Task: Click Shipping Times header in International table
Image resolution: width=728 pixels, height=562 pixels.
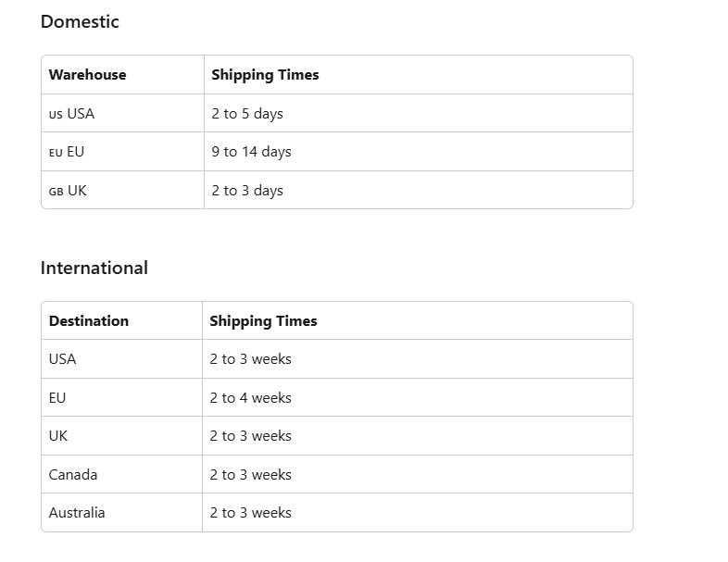Action: point(263,321)
